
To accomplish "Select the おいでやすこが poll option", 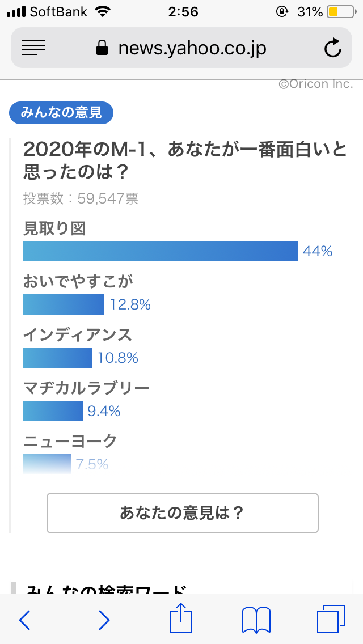I will (x=78, y=282).
